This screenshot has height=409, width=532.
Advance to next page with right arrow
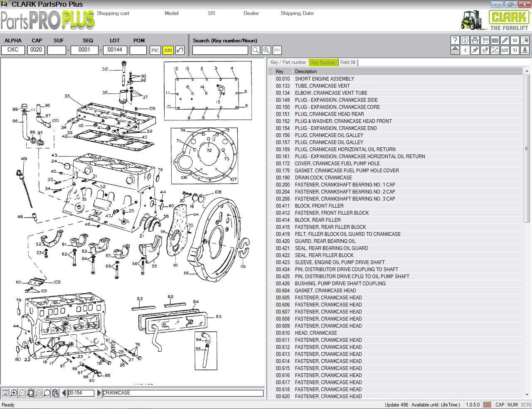[99, 393]
